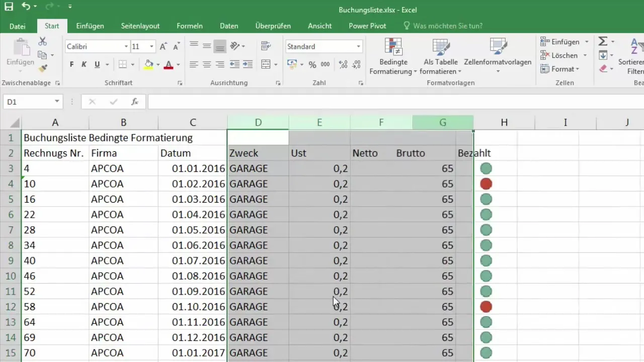Switch to the Daten tab

coord(229,26)
